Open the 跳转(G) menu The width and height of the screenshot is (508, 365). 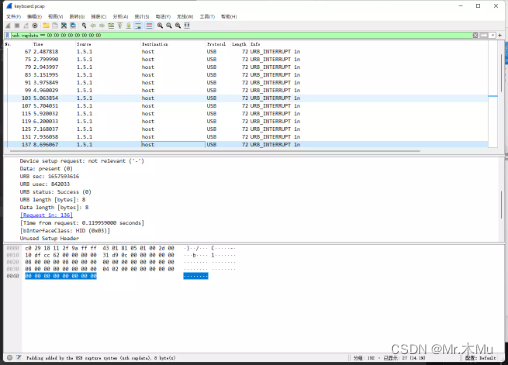(x=77, y=17)
